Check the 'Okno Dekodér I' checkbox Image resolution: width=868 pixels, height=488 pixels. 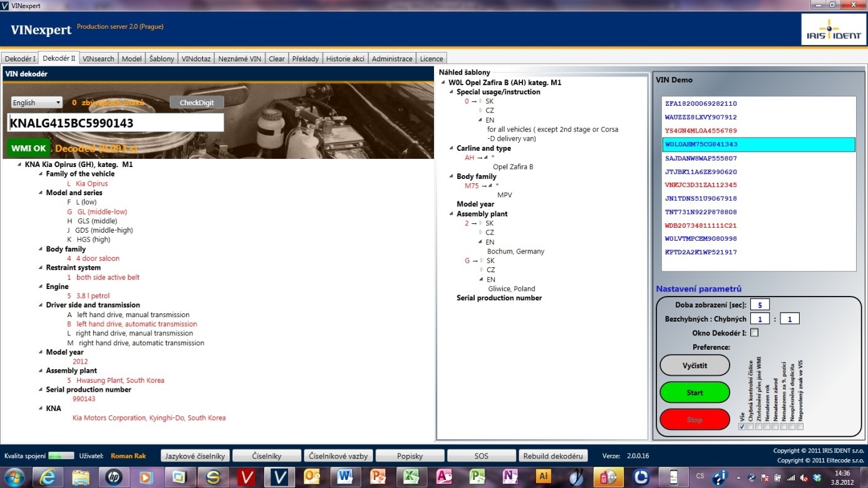754,333
